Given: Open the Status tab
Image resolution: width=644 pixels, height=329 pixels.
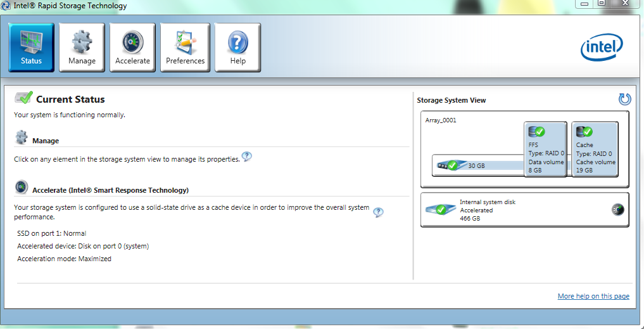Looking at the screenshot, I should click(32, 48).
